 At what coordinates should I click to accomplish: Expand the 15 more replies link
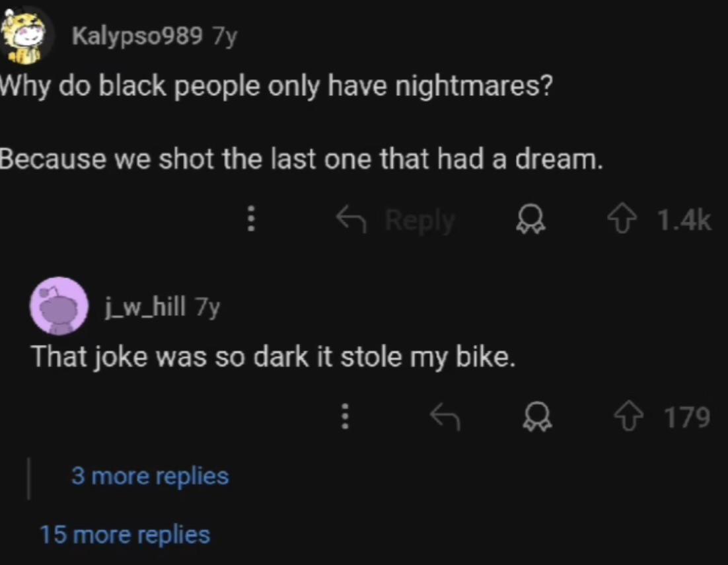coord(125,535)
